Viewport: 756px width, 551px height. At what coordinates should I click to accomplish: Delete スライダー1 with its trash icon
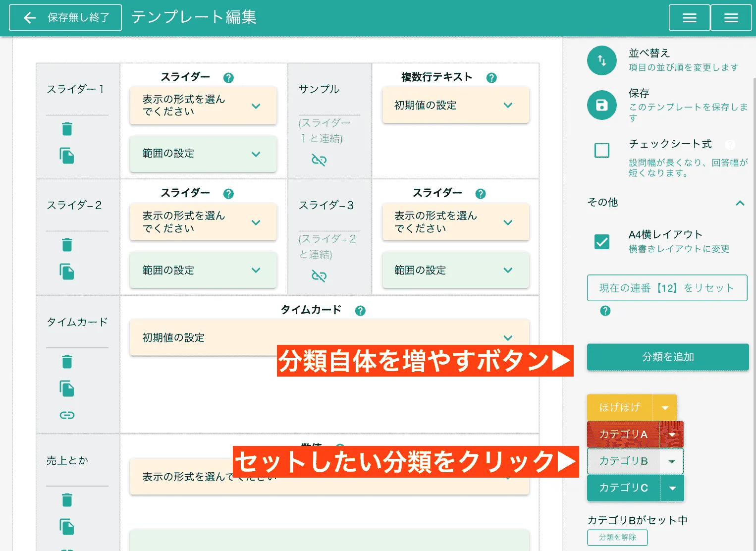pos(67,128)
